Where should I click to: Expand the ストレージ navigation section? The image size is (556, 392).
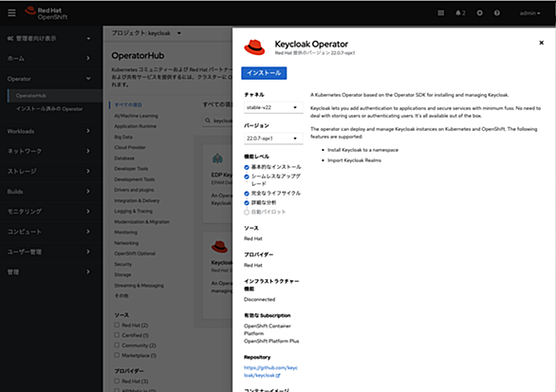(x=49, y=172)
